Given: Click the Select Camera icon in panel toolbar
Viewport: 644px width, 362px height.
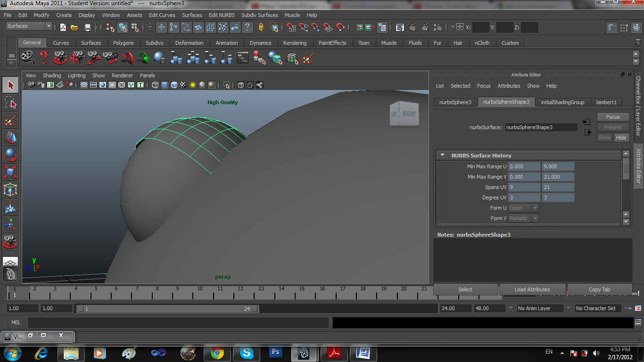Looking at the screenshot, I should (31, 85).
